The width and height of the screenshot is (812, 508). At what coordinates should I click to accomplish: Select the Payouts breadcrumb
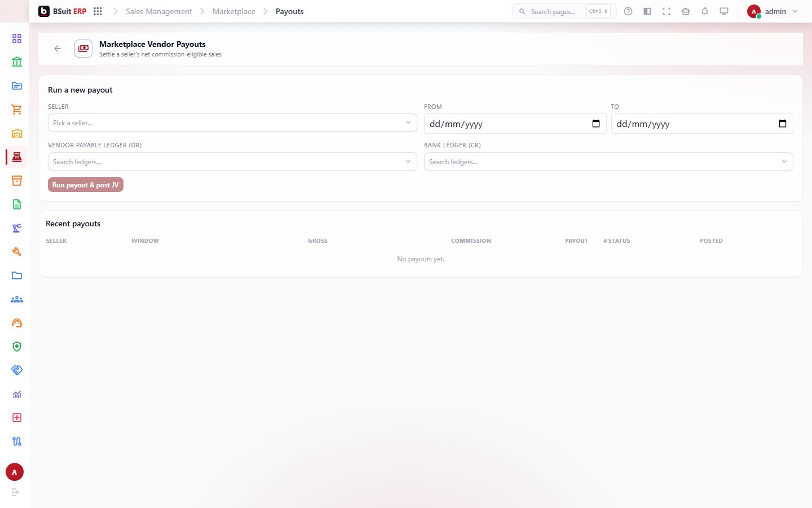[x=290, y=11]
